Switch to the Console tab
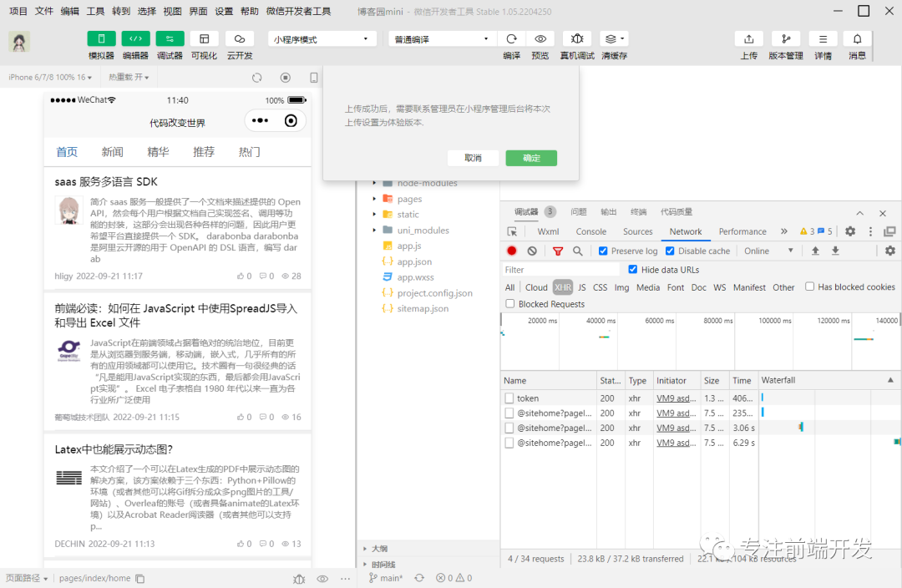Screen dimensions: 902x588 coord(590,231)
